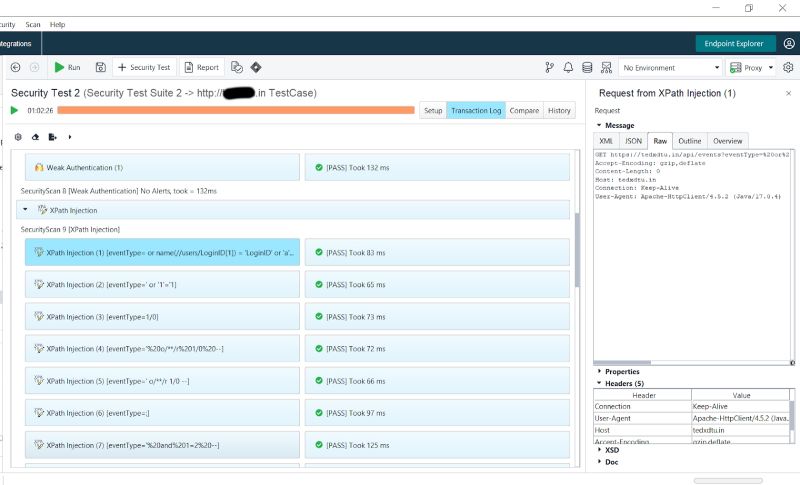Collapse the XPath Injection group

(25, 209)
